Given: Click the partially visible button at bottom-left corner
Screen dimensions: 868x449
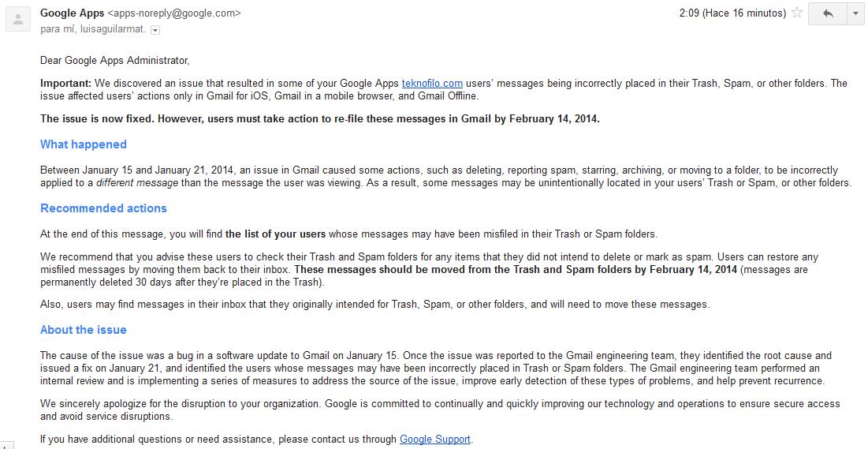Looking at the screenshot, I should [x=5, y=444].
